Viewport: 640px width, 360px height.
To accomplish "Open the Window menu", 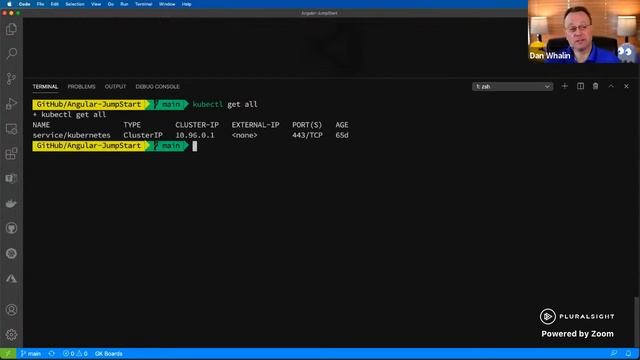I will pyautogui.click(x=167, y=4).
